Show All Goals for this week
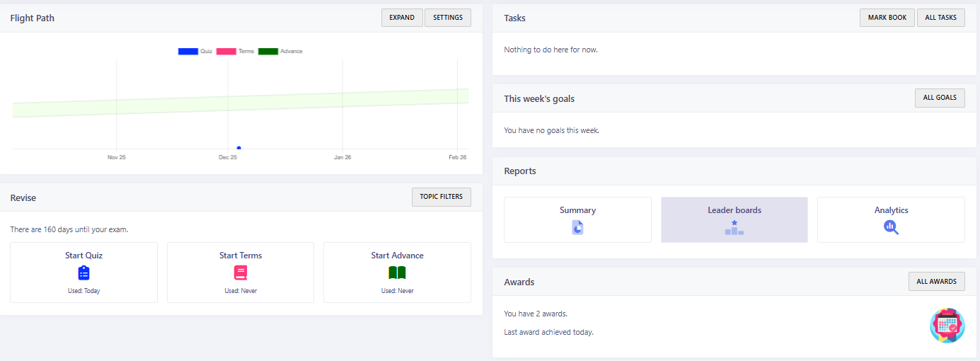Viewport: 980px width, 361px height. (x=940, y=98)
